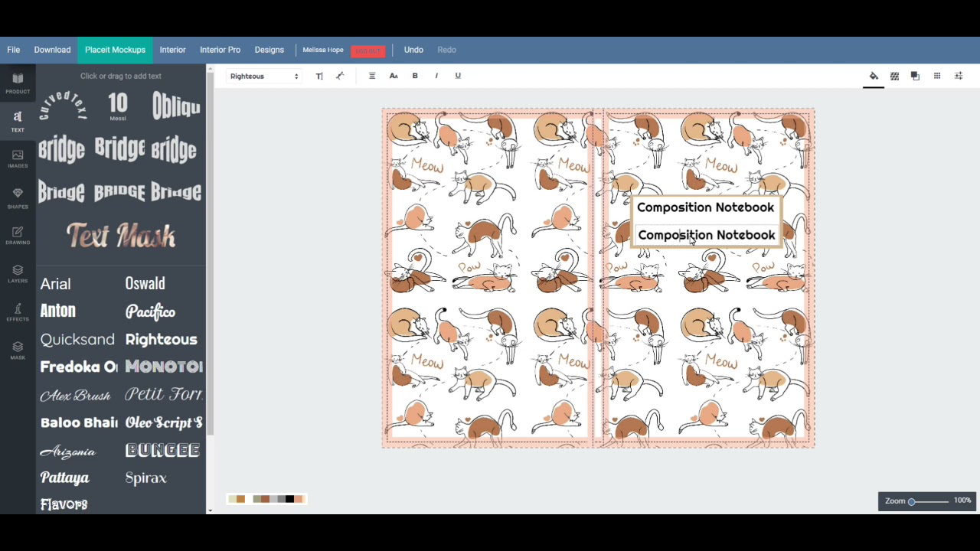Screen dimensions: 980x551
Task: Open the Interior Pro menu
Action: [220, 50]
